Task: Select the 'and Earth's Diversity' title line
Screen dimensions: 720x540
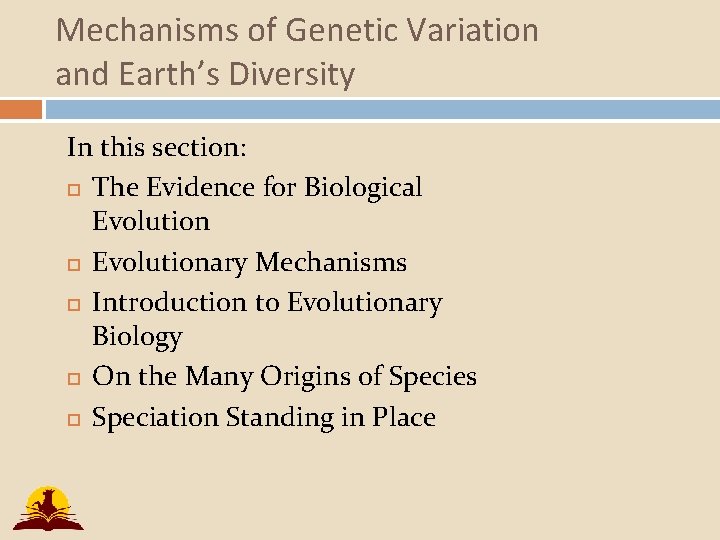Action: click(205, 74)
